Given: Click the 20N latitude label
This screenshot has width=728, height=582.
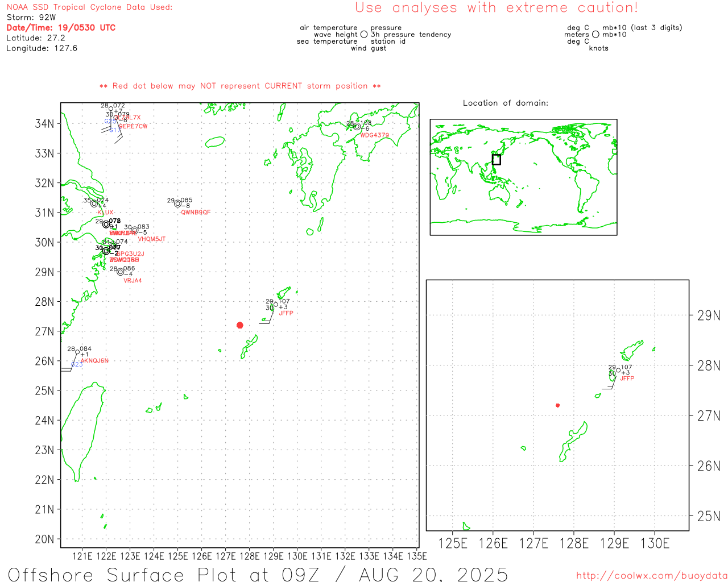Looking at the screenshot, I should [x=44, y=539].
